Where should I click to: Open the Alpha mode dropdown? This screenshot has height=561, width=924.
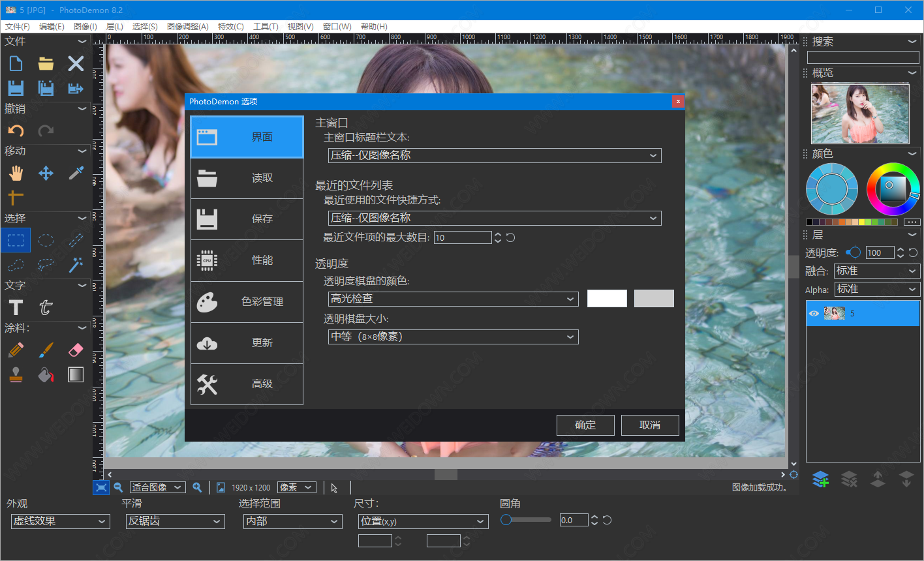(877, 289)
